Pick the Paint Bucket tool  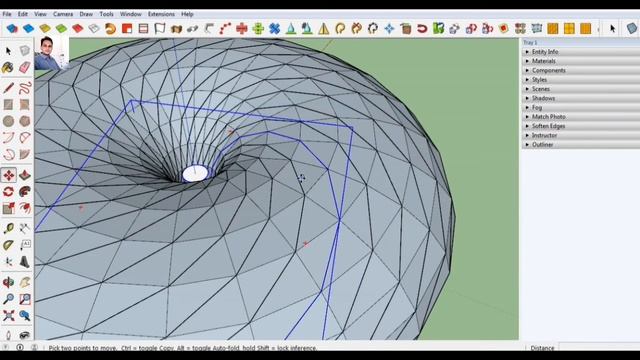point(8,67)
